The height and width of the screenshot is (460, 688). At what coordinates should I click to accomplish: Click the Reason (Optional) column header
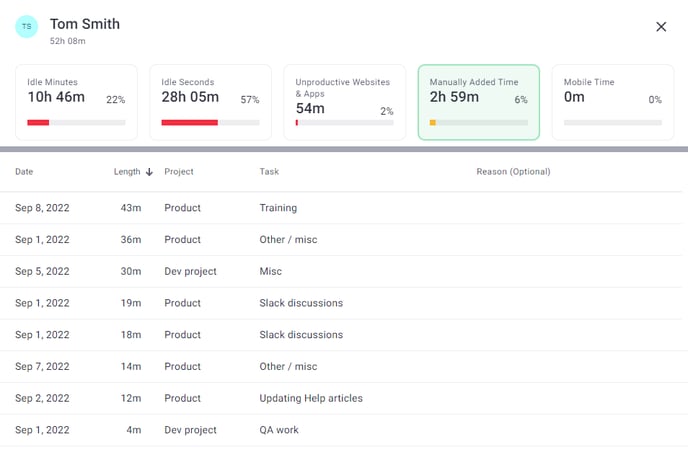pyautogui.click(x=513, y=172)
